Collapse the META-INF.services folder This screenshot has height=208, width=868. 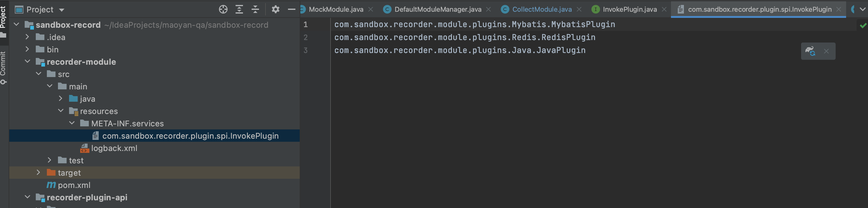72,123
